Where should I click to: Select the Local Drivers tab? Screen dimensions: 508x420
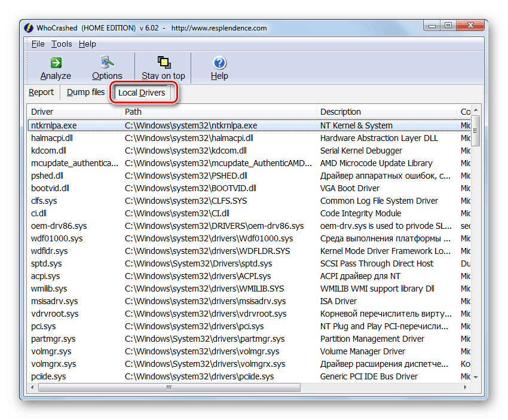[142, 93]
